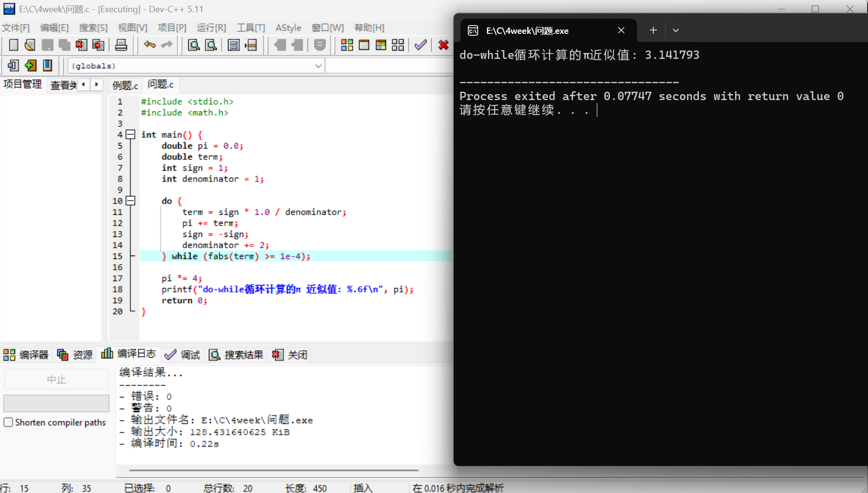Image resolution: width=868 pixels, height=493 pixels.
Task: Open the 项目[P] menu
Action: 172,28
